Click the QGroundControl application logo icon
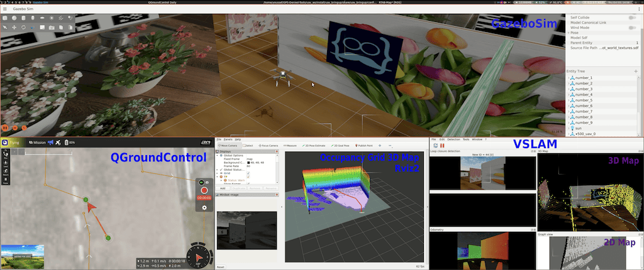Screen dimensions: 644x270 (4, 143)
